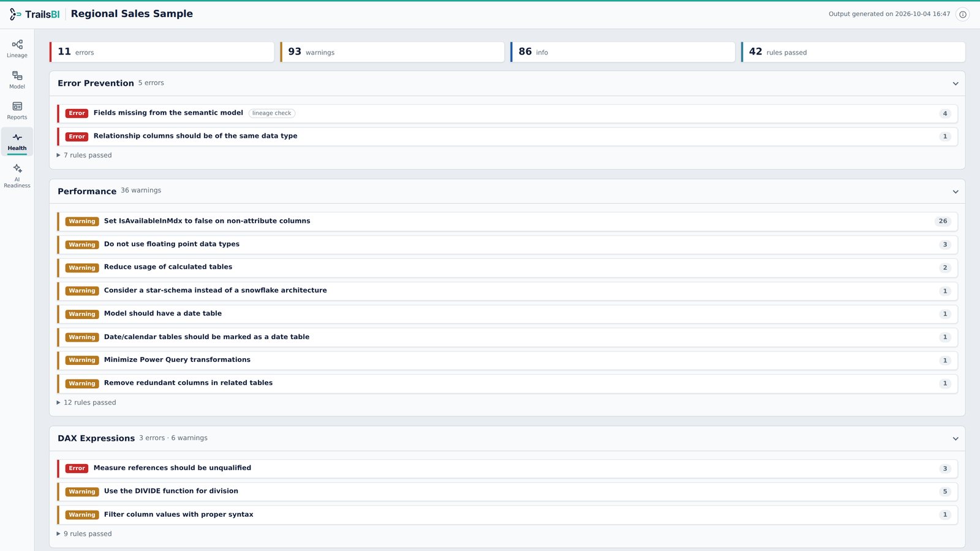This screenshot has width=980, height=551.
Task: Open 'Minimize Power Query transformations' warning
Action: pos(507,361)
